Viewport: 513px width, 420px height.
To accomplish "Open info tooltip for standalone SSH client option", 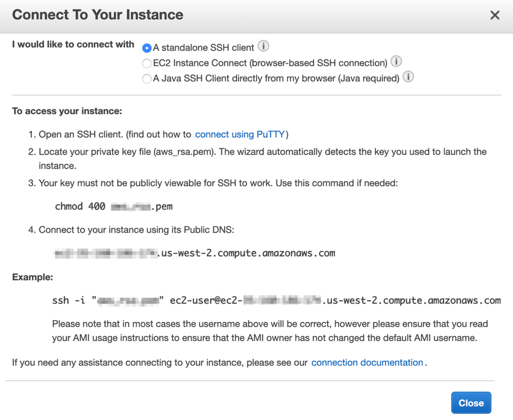I will click(x=263, y=46).
